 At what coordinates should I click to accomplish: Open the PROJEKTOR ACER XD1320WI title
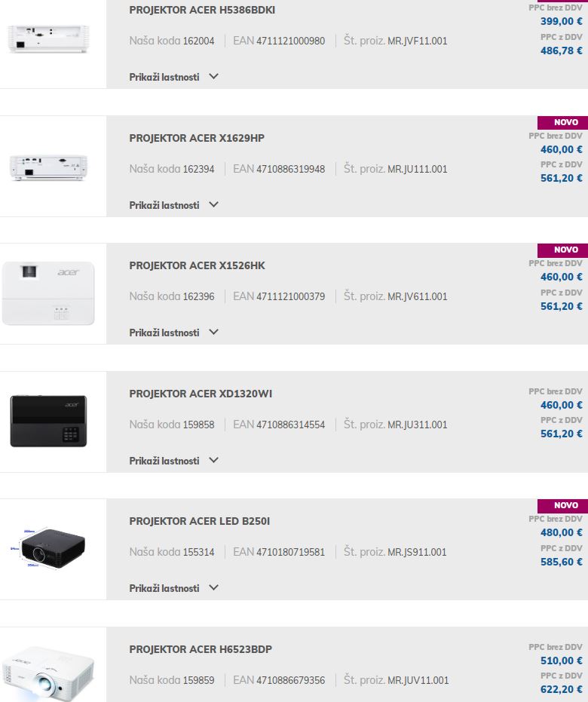click(x=201, y=394)
